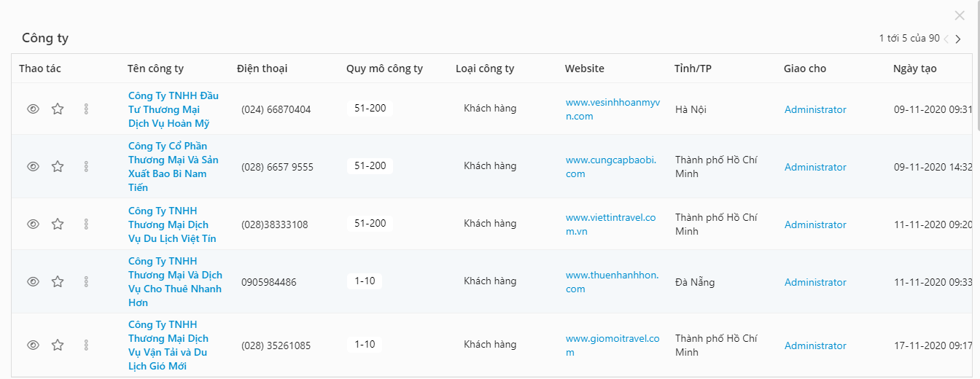Screen dimensions: 980x379
Task: Close the Công ty popup
Action: (960, 15)
